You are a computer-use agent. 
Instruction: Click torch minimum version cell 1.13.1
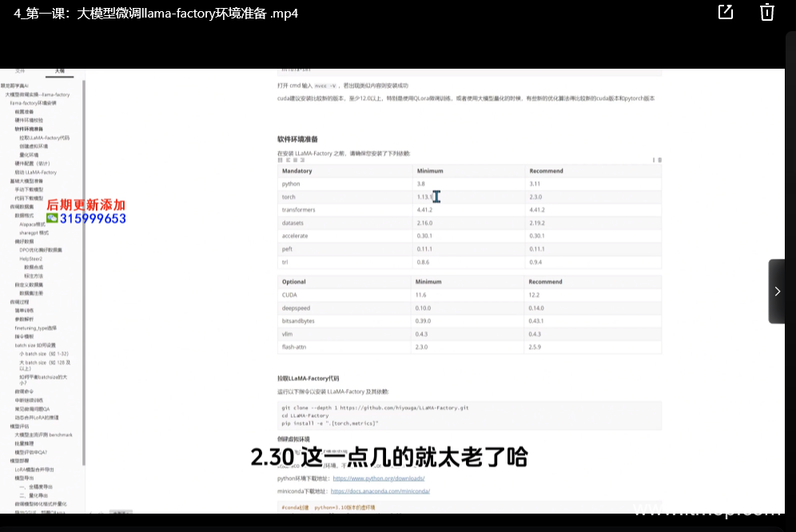click(x=424, y=197)
